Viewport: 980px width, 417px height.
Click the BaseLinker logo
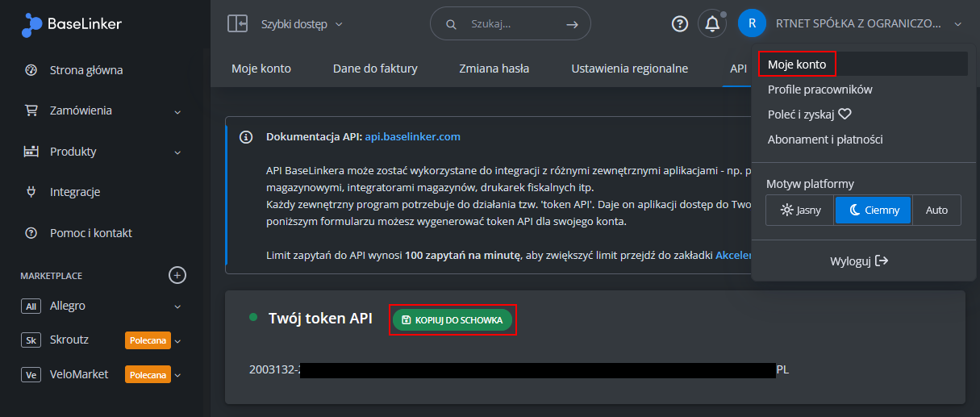coord(72,24)
